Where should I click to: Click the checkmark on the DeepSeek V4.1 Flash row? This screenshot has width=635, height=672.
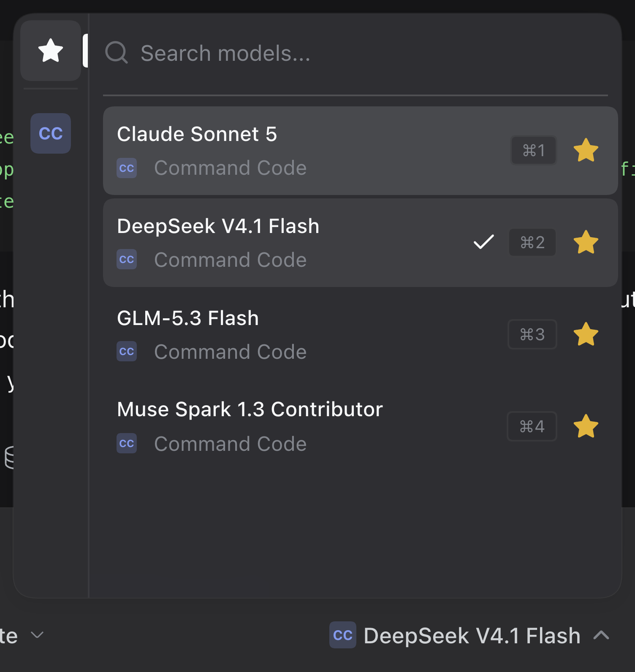483,242
